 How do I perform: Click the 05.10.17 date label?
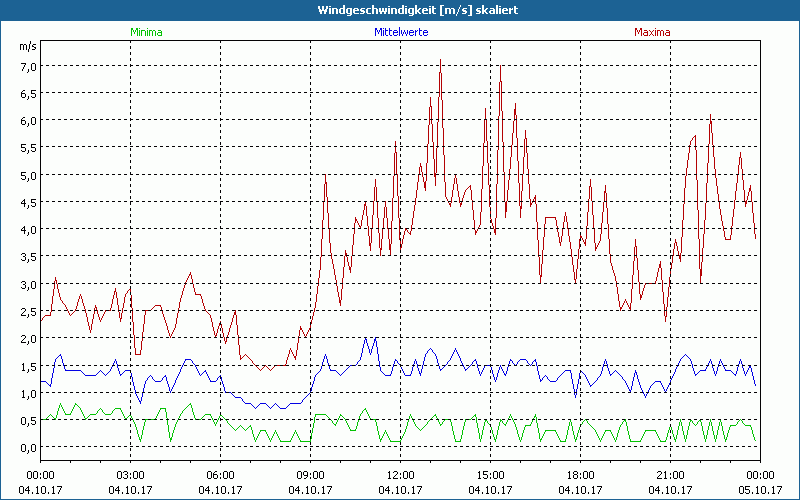tap(759, 489)
